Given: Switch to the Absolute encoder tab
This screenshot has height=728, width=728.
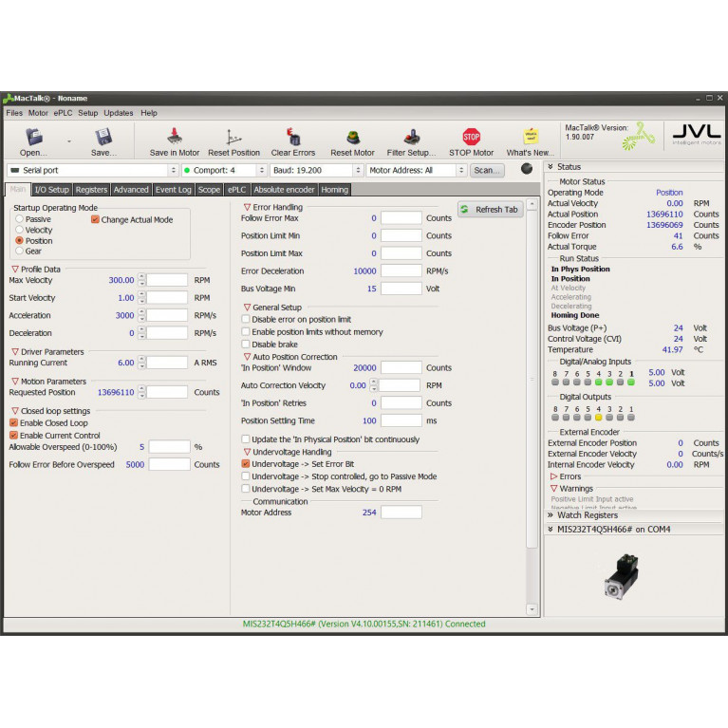Looking at the screenshot, I should point(284,190).
